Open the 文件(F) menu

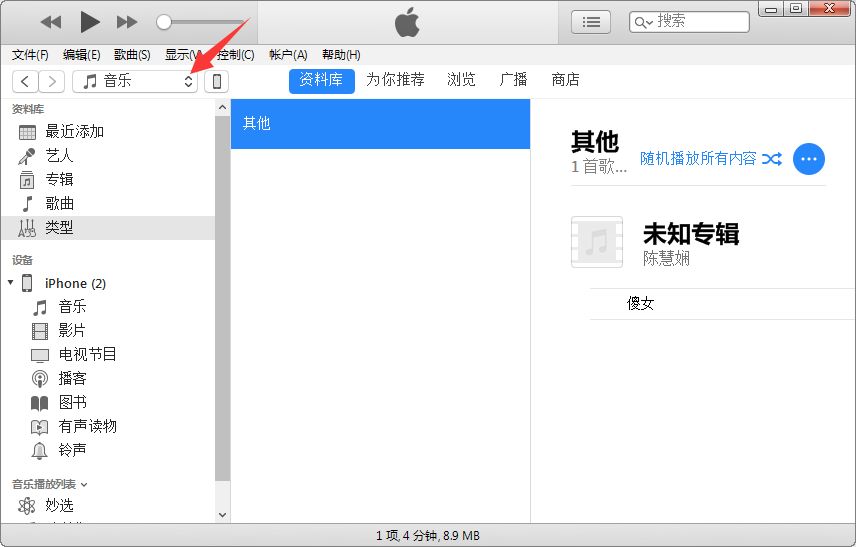coord(30,55)
